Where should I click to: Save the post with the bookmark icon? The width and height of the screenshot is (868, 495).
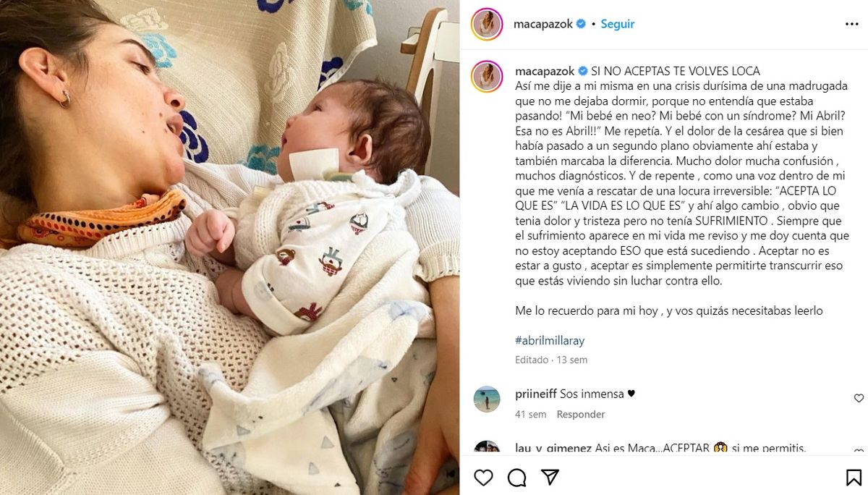pyautogui.click(x=854, y=478)
